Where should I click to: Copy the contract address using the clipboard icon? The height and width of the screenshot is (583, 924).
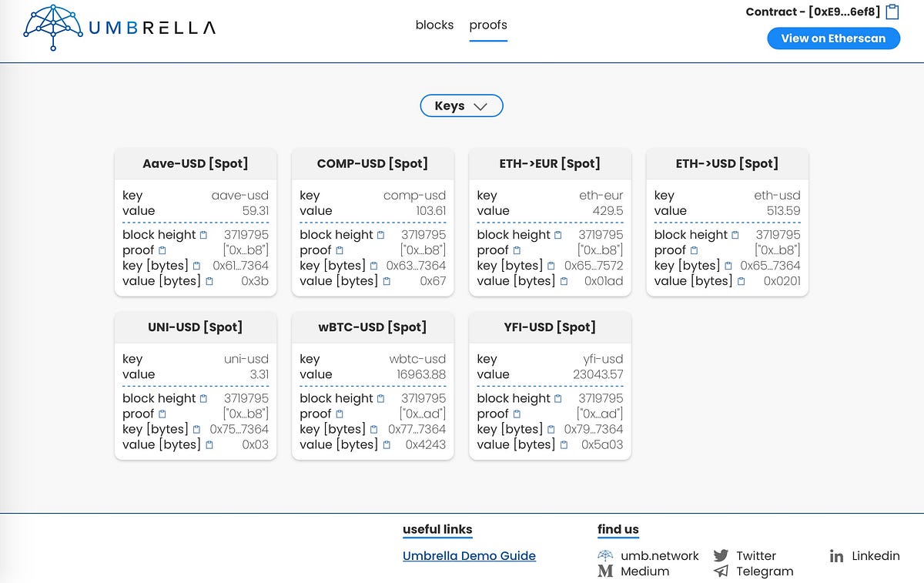(890, 12)
